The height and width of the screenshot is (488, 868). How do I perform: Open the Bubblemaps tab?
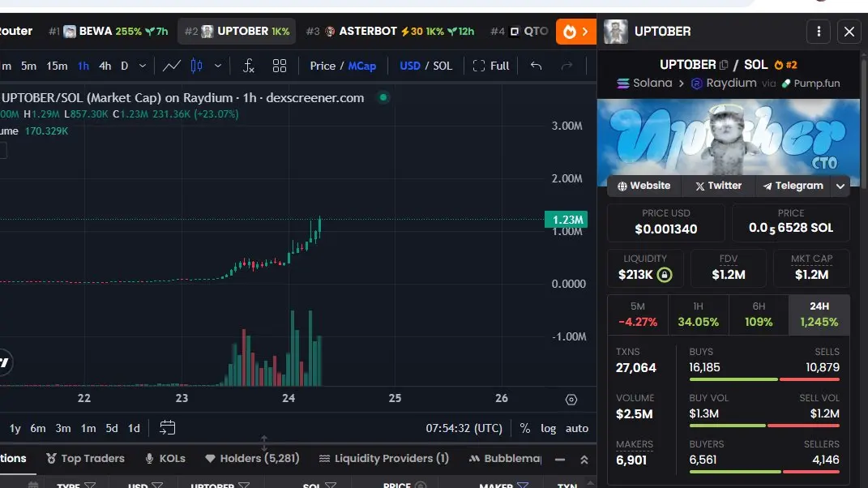click(505, 459)
